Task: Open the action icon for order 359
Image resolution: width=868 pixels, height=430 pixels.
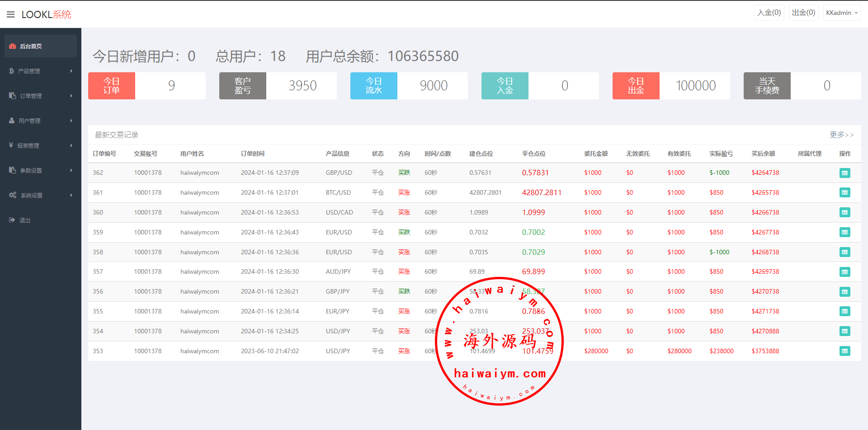Action: tap(844, 232)
